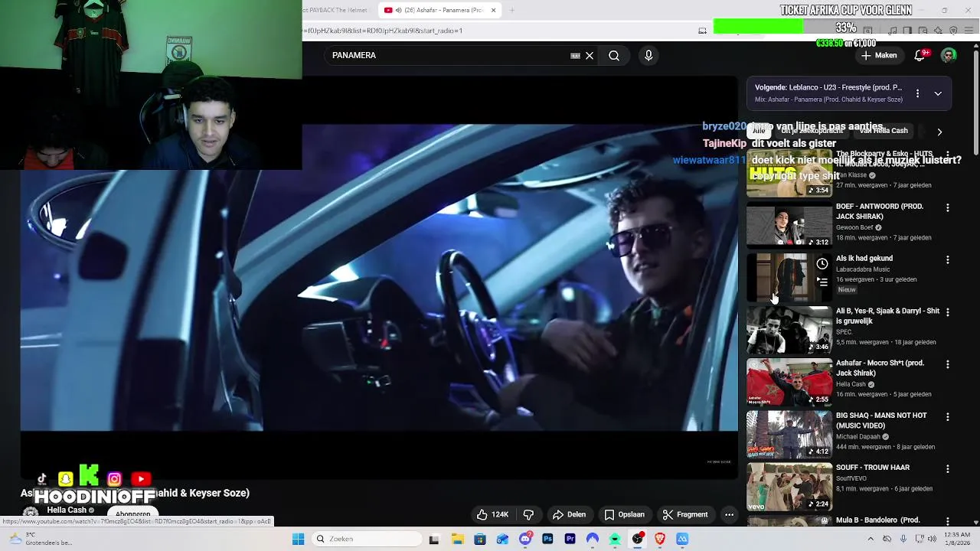980x551 pixels.
Task: Open the on-screen keyboard icon in search
Action: 575,55
